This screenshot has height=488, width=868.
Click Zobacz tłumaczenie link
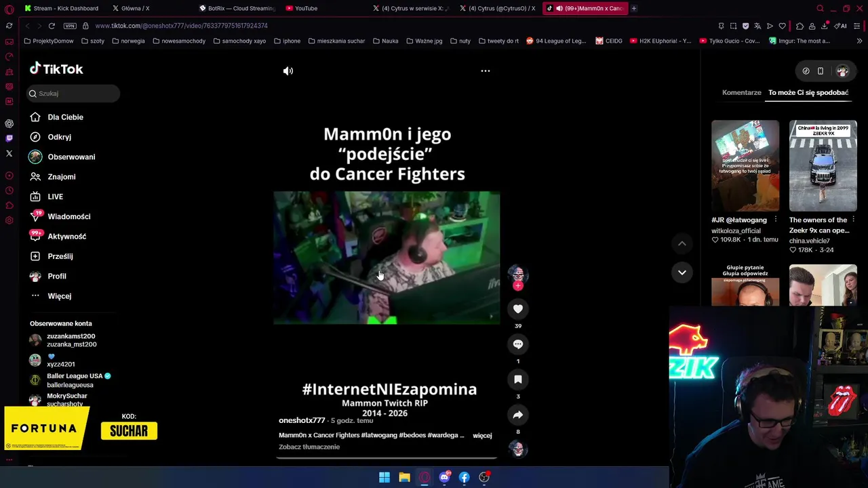coord(309,447)
